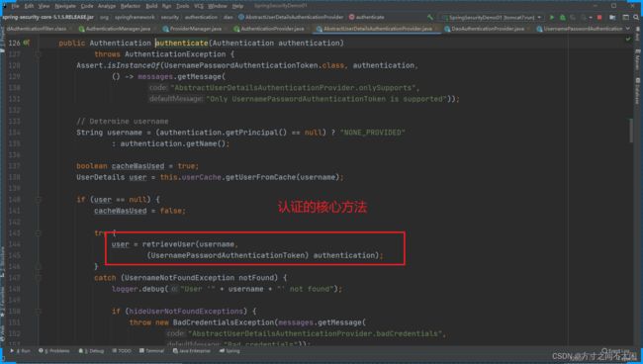The image size is (643, 364).
Task: Open the Maven side panel
Action: click(x=637, y=59)
